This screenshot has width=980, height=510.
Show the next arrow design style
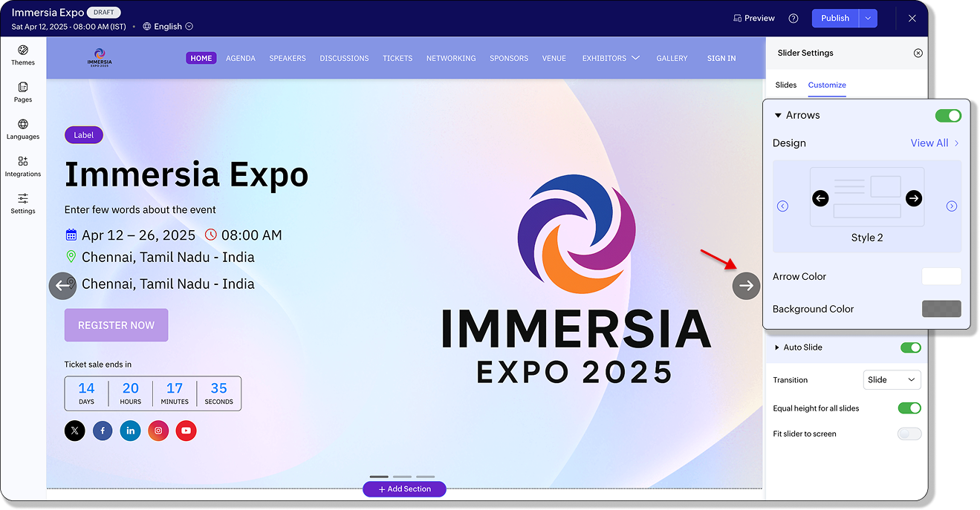[x=952, y=206]
